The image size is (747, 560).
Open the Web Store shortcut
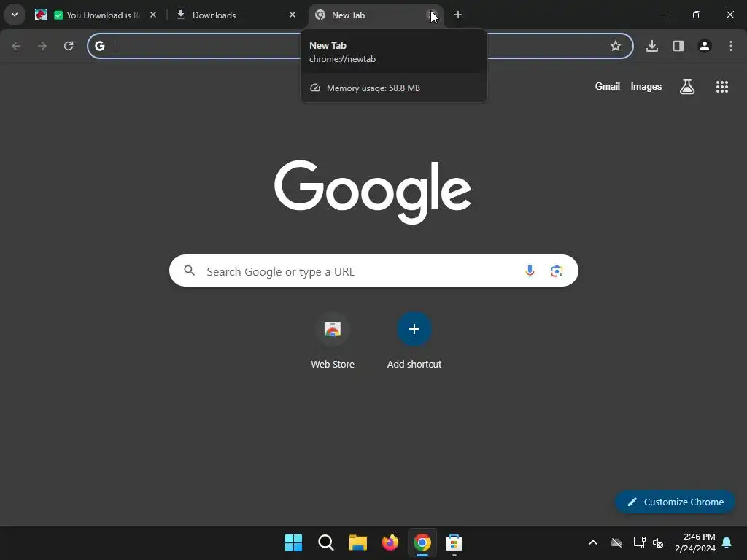point(333,341)
